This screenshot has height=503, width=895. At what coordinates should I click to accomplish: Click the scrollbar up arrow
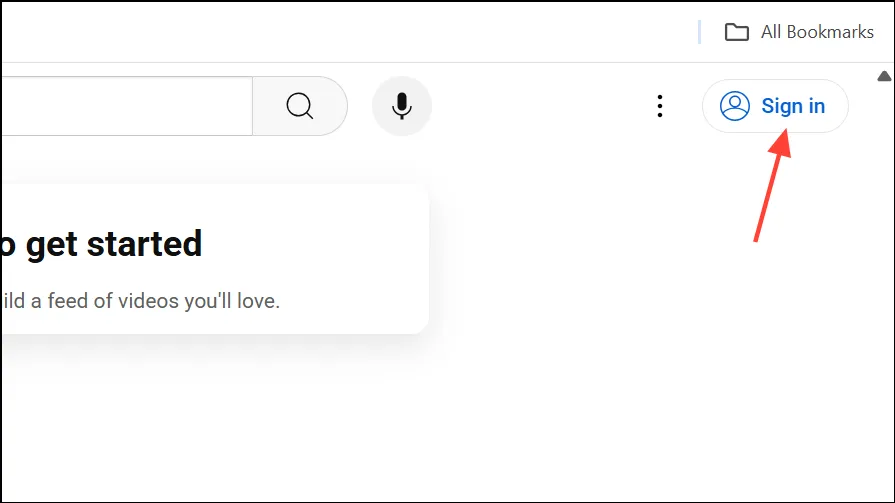tap(884, 76)
